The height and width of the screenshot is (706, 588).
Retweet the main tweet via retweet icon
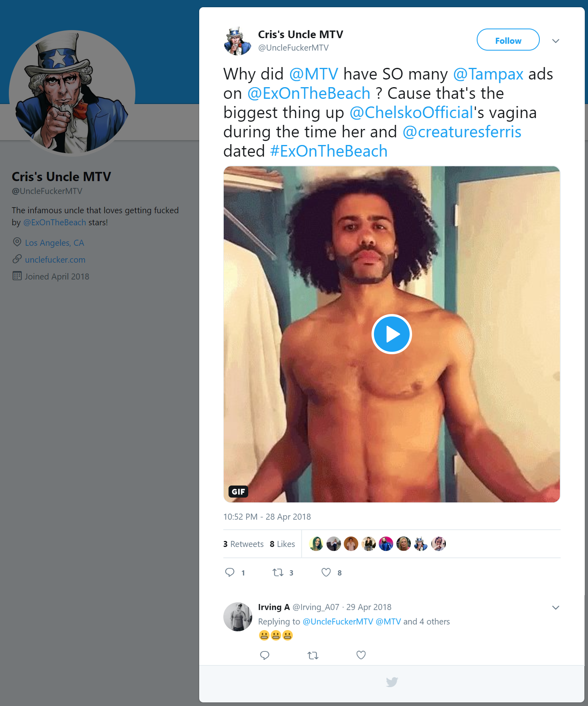click(x=278, y=572)
